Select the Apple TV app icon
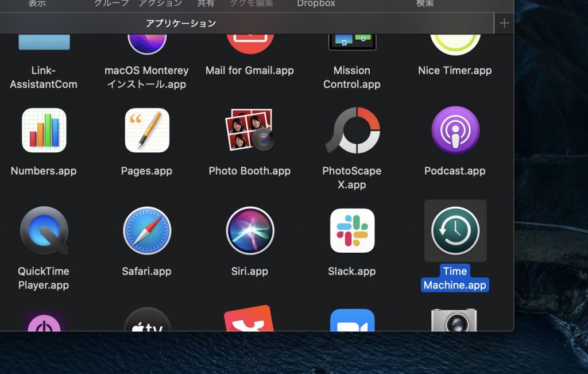Image resolution: width=588 pixels, height=374 pixels. pos(147,319)
